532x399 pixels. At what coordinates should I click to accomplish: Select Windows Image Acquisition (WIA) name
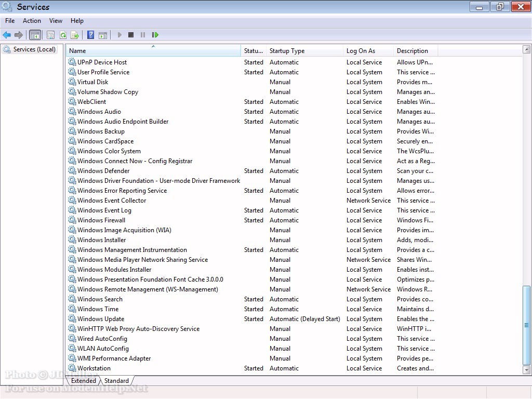point(124,230)
